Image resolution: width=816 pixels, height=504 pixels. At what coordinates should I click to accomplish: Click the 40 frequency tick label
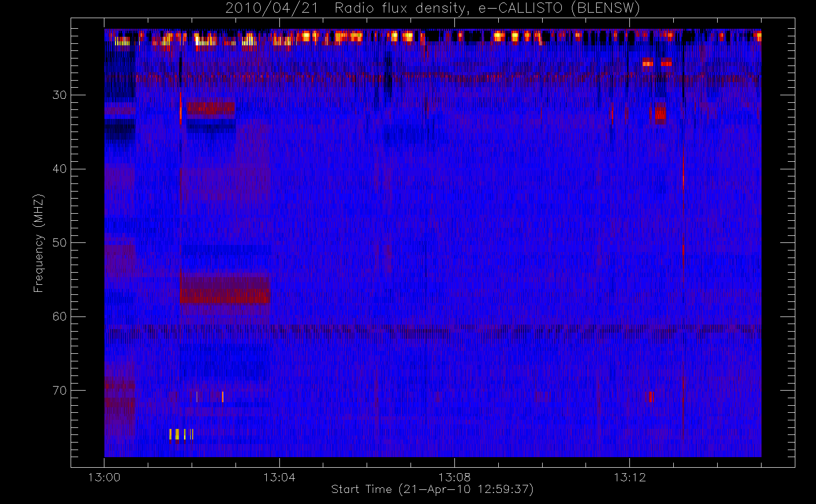[x=60, y=169]
